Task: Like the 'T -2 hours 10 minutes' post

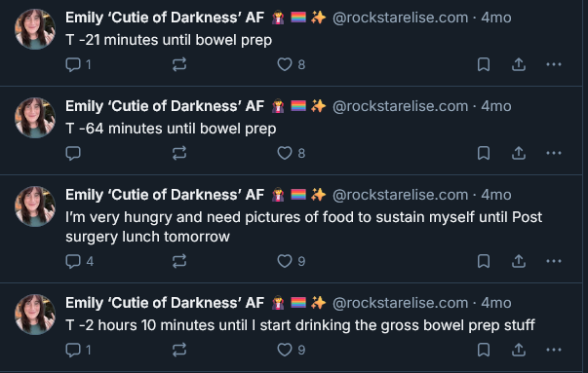Action: pyautogui.click(x=291, y=350)
